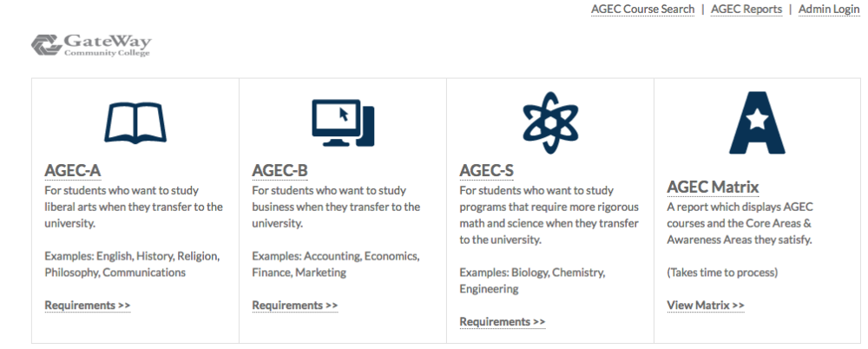Open the AGEC-S heading link
Screen dimensions: 868x349
pyautogui.click(x=487, y=171)
